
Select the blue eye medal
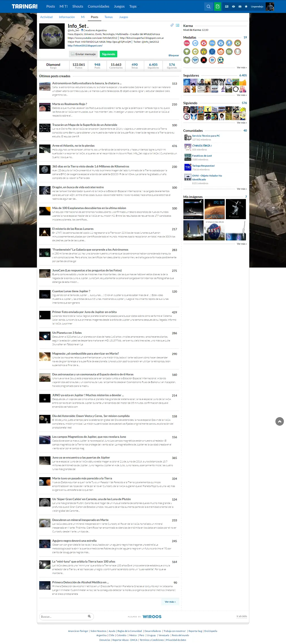point(221,43)
